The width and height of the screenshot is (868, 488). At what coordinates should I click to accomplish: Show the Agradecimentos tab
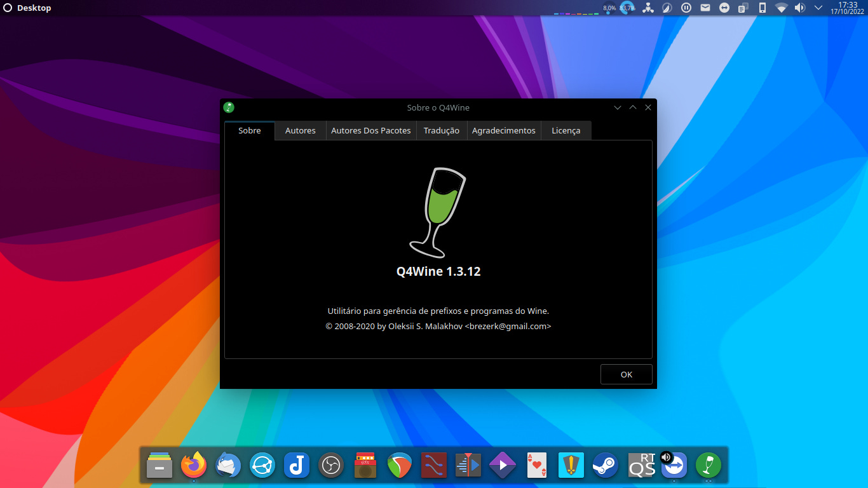click(x=504, y=130)
